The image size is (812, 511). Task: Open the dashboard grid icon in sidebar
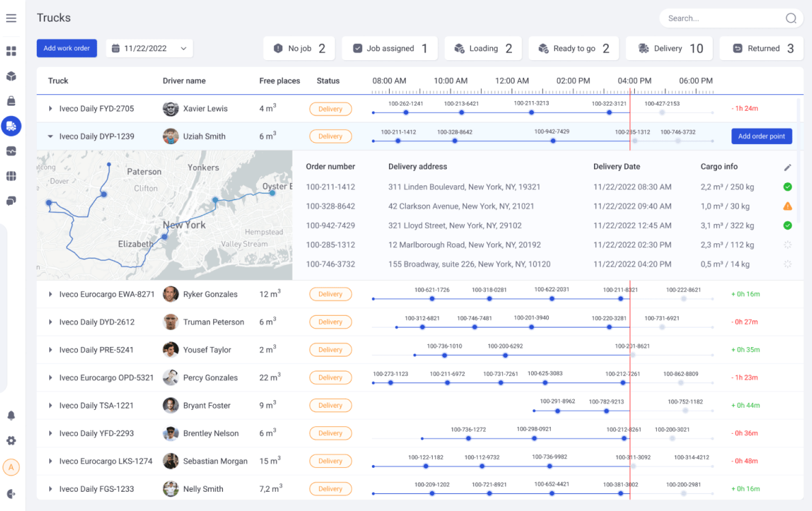pyautogui.click(x=11, y=51)
